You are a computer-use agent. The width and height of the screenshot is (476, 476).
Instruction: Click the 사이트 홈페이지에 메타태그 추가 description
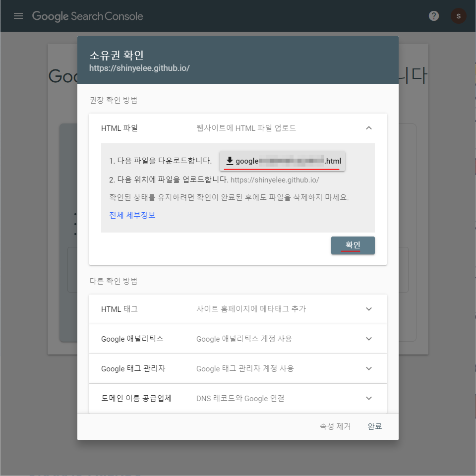[251, 309]
